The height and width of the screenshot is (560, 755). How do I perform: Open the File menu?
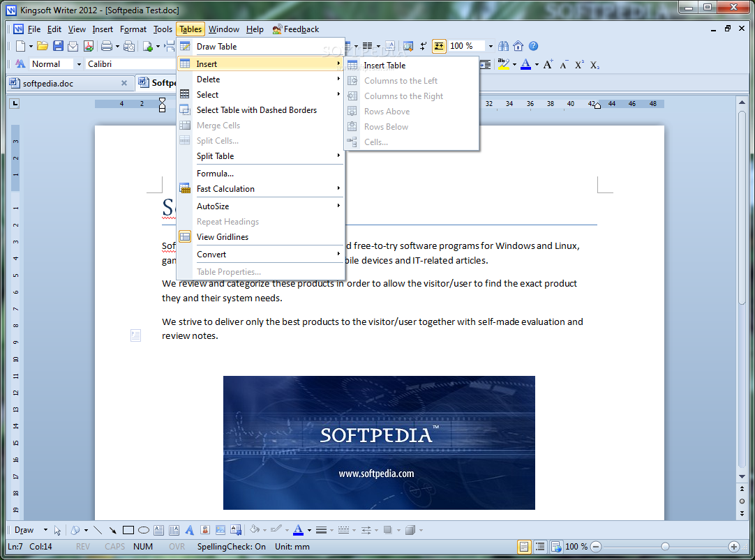coord(34,29)
